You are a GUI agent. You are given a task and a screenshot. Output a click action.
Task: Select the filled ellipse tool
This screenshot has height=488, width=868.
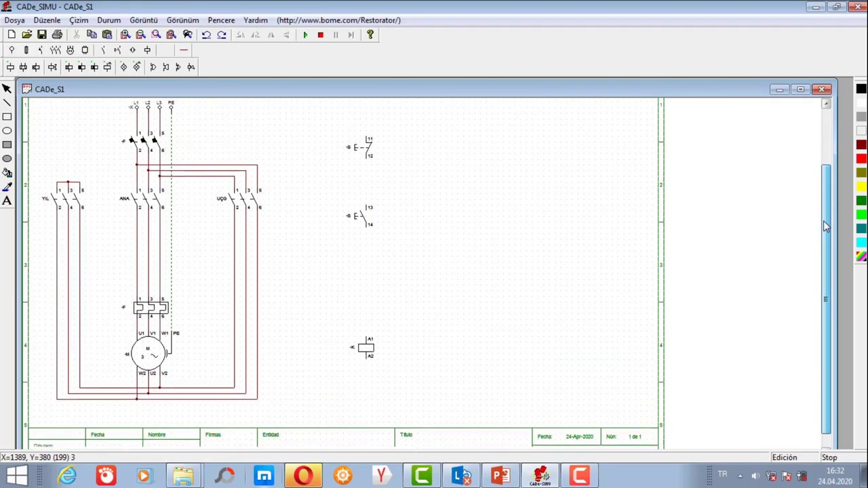(7, 159)
